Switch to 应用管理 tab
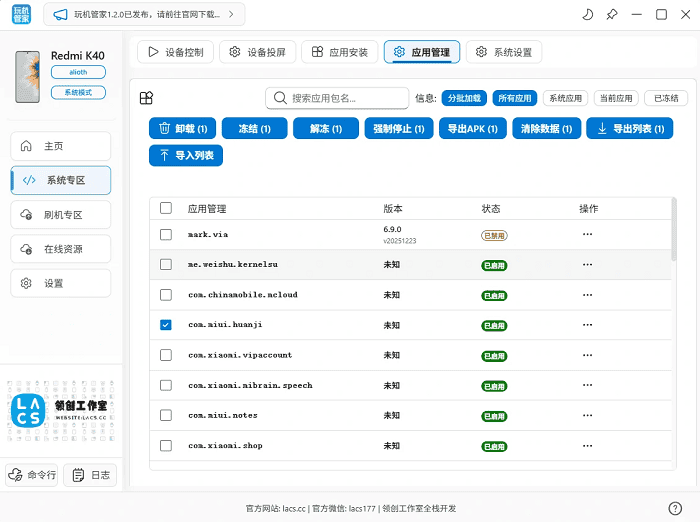The width and height of the screenshot is (700, 522). click(x=422, y=52)
